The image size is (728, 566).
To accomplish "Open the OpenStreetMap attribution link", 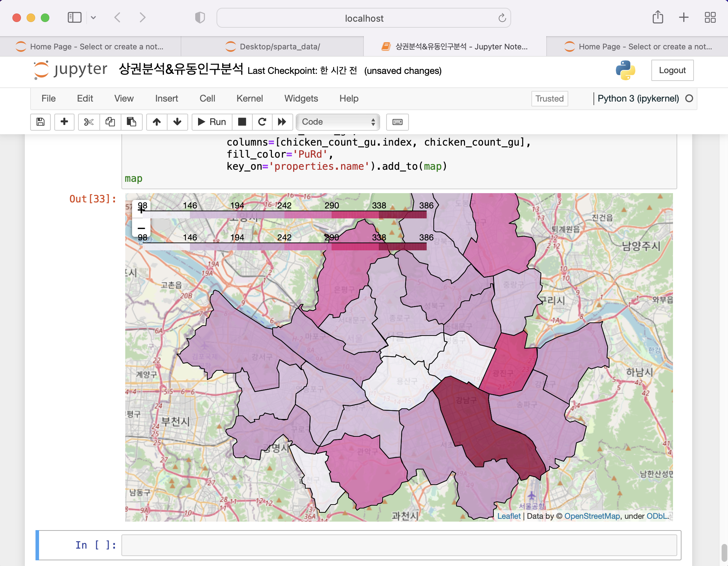I will pos(592,516).
